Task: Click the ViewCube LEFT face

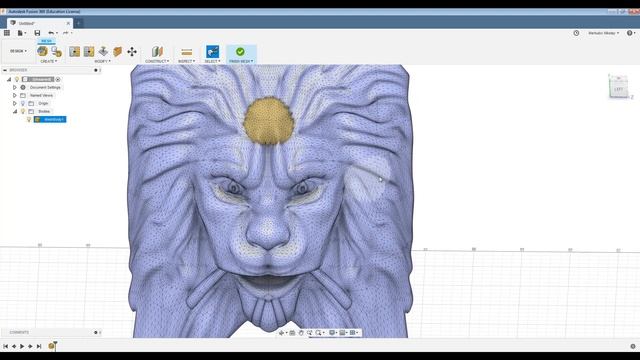Action: [618, 89]
